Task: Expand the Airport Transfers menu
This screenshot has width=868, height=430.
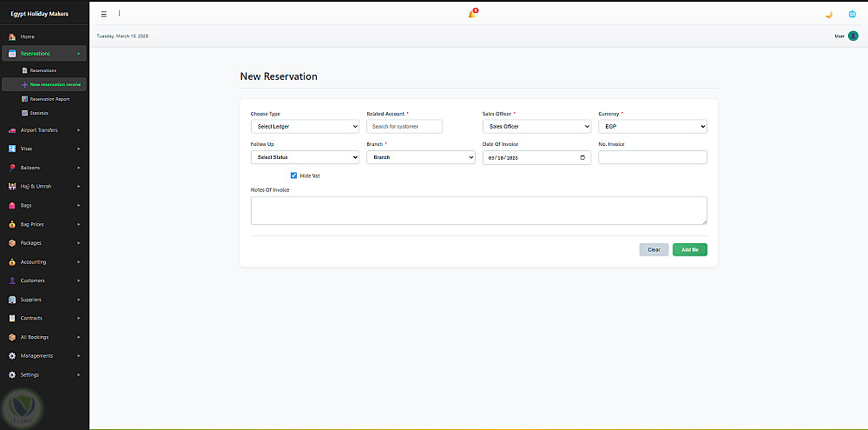Action: tap(43, 130)
